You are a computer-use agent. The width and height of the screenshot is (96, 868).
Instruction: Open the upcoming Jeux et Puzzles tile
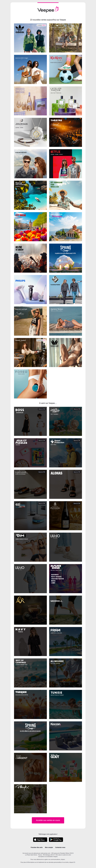tap(30, 453)
